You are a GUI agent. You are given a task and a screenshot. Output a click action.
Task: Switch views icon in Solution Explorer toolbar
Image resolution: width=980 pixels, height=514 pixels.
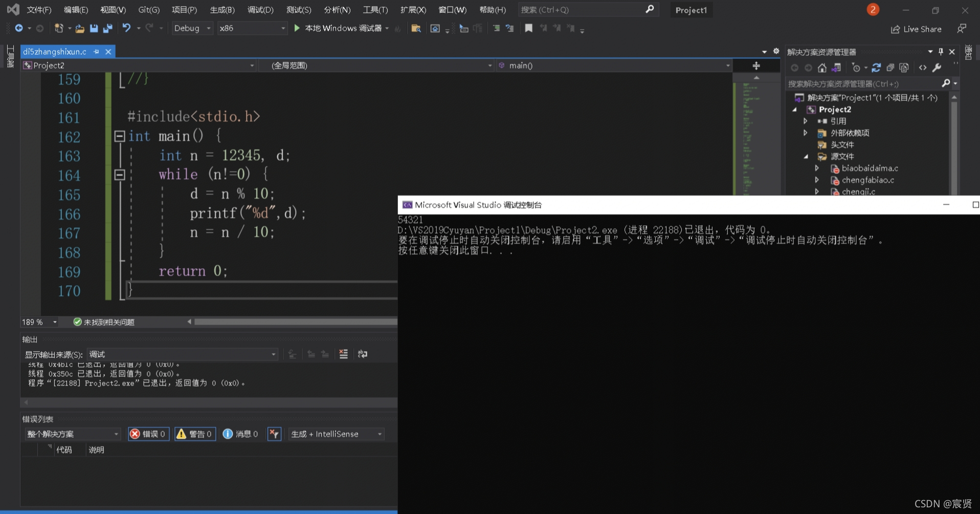pos(836,68)
